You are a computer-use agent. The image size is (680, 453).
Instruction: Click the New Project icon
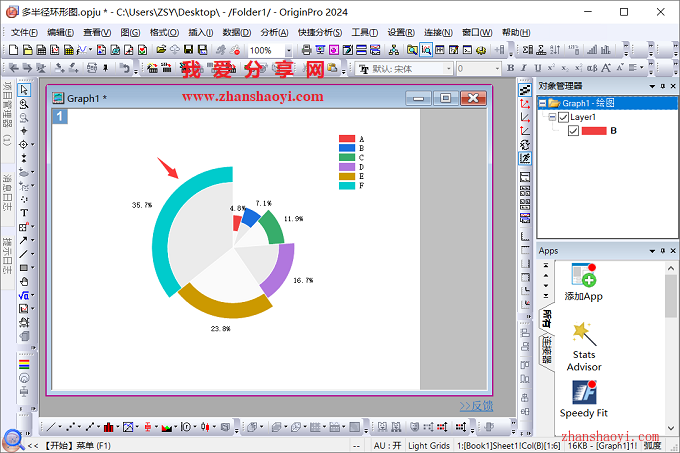coord(13,50)
